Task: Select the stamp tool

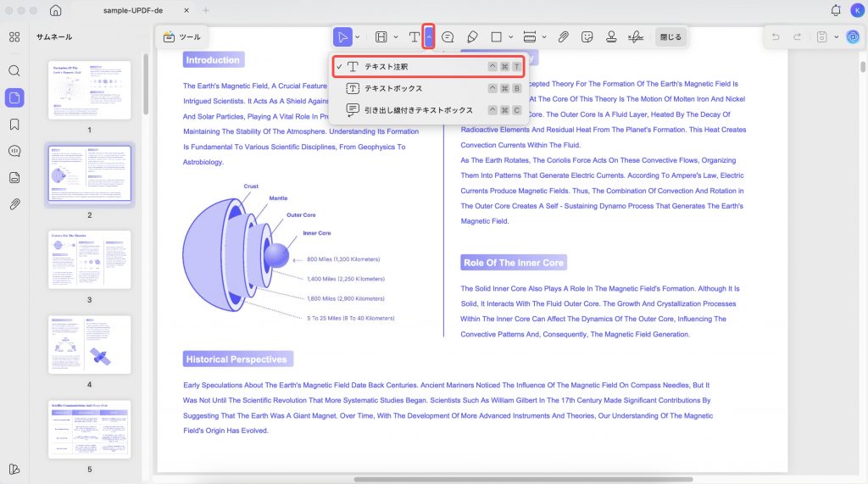Action: [x=611, y=37]
